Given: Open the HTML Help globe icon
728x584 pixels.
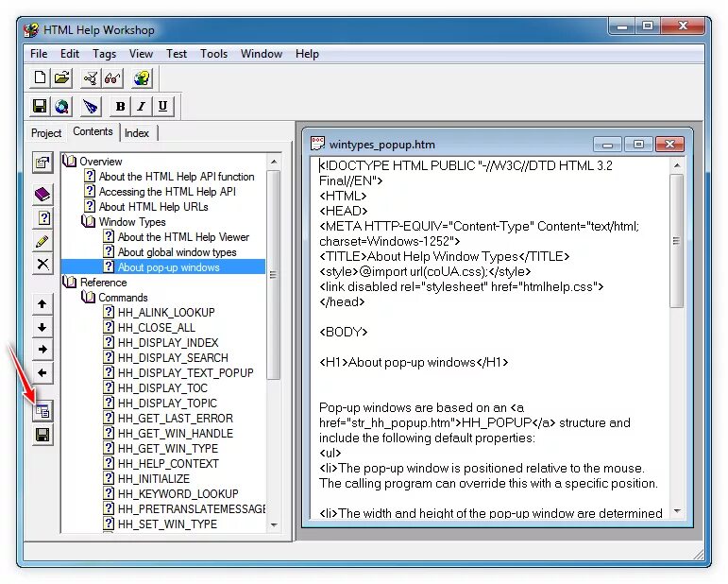Looking at the screenshot, I should click(142, 77).
